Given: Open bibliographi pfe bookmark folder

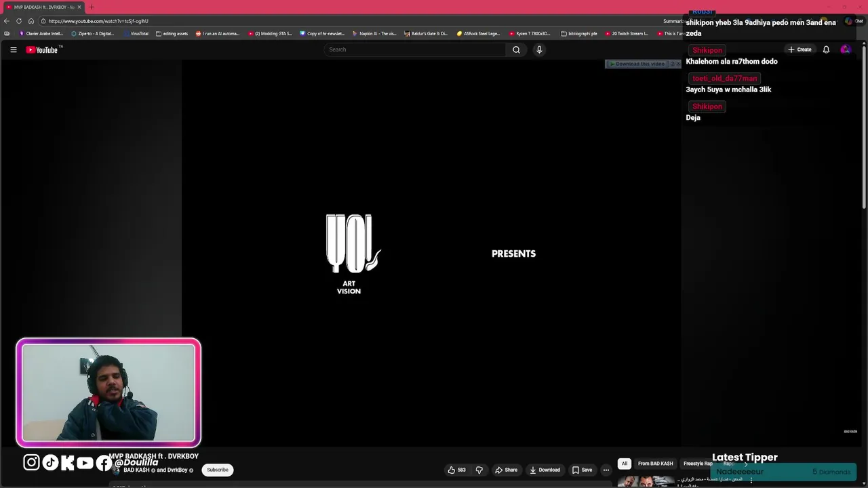Looking at the screenshot, I should [579, 33].
